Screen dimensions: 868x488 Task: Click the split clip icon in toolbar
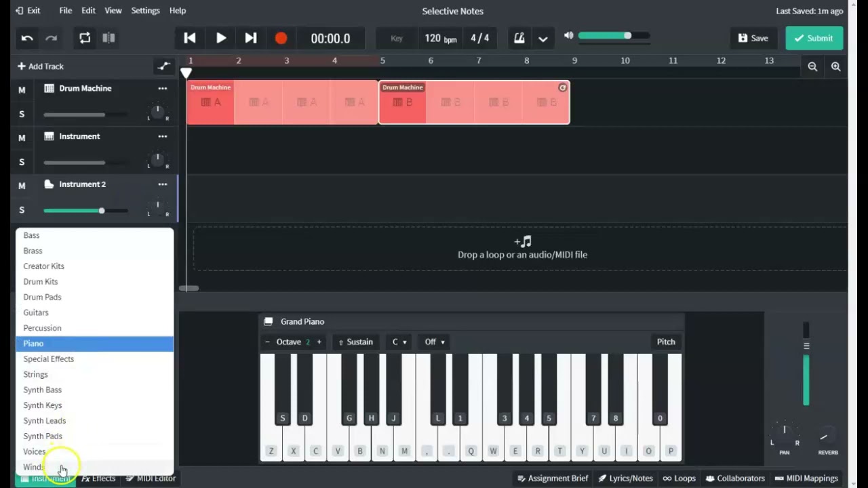[x=108, y=38]
